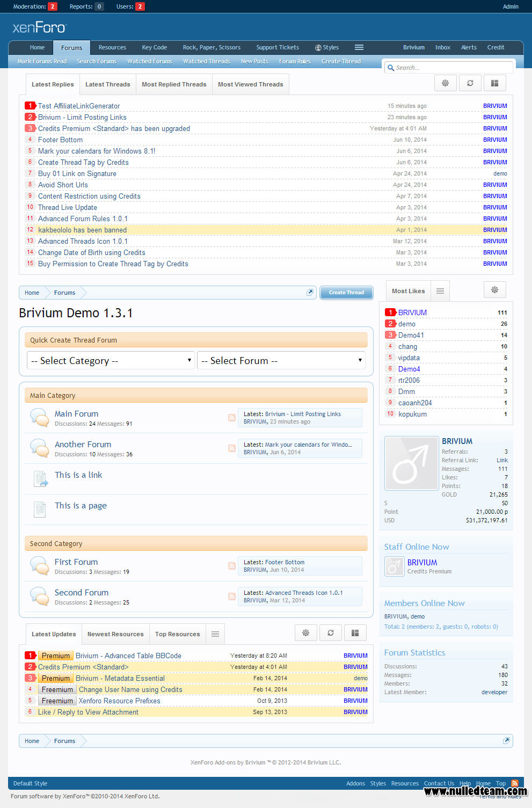Click the Main Forum speech bubble icon
This screenshot has width=532, height=808.
tap(40, 417)
